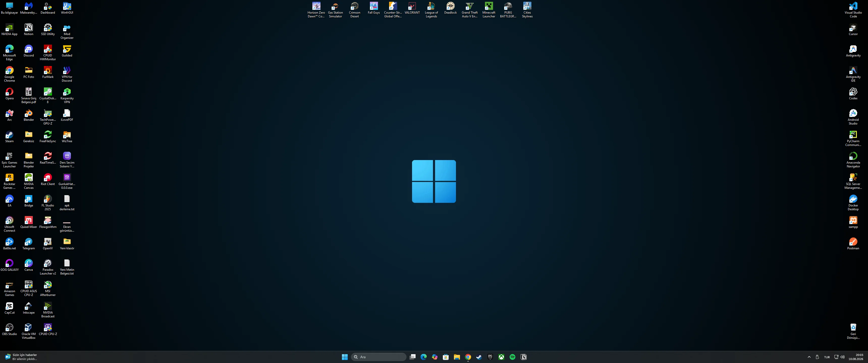Select the Epic Games Launcher desktop icon
The width and height of the screenshot is (868, 363).
[9, 160]
